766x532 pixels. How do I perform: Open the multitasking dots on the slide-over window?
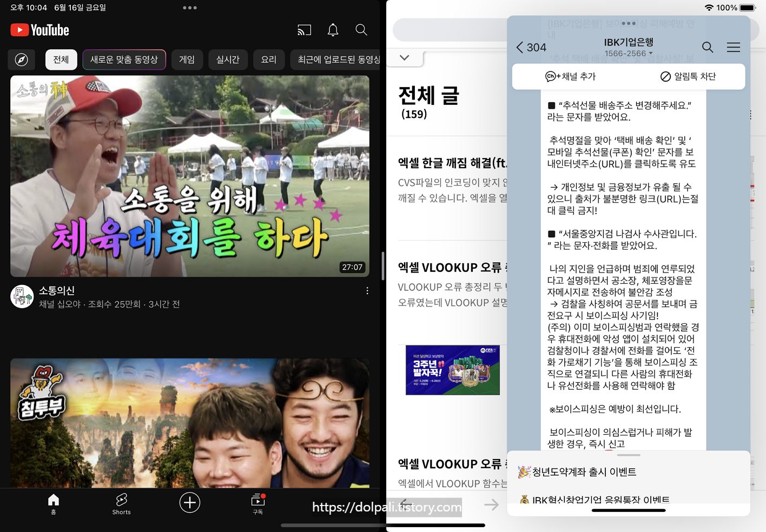coord(629,23)
